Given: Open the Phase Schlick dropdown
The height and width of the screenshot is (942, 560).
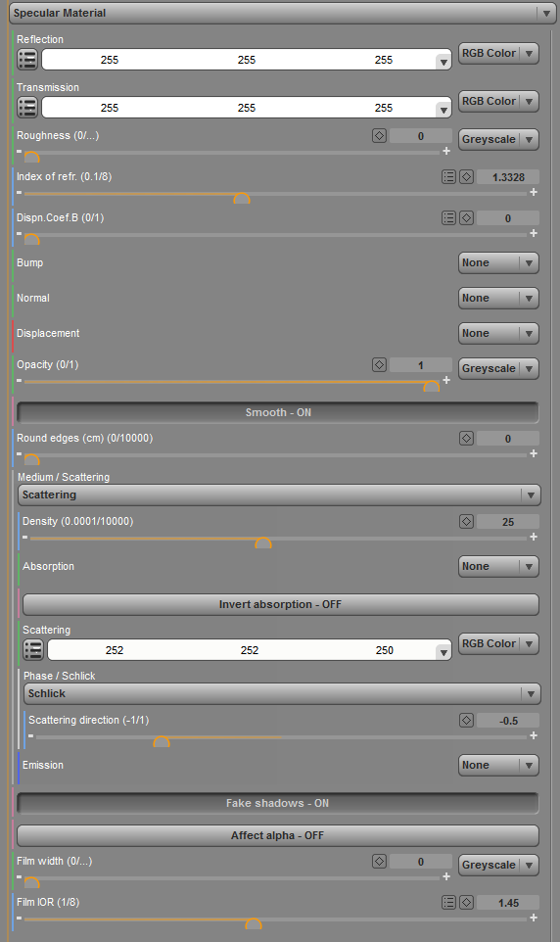Looking at the screenshot, I should (282, 694).
